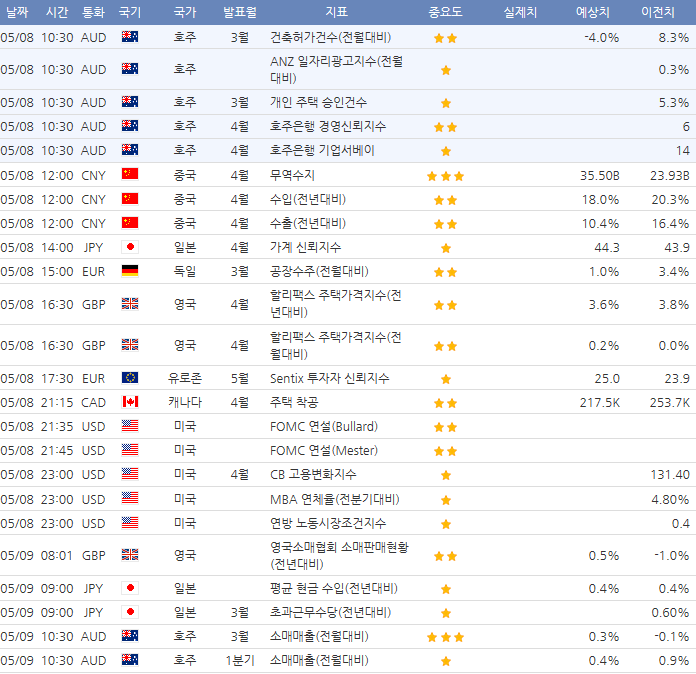Screen dimensions: 696x674
Task: Select 연방 노동시장조건지수 text
Action: 328,523
